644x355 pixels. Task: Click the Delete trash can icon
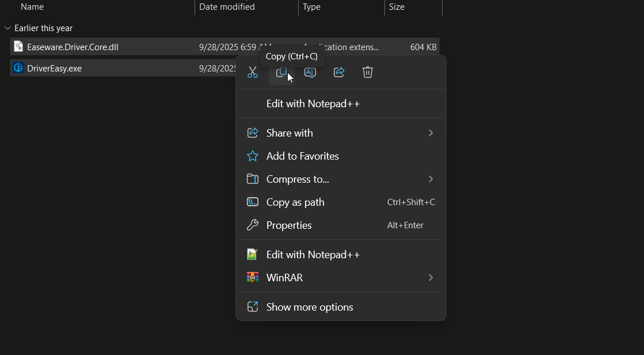tap(368, 73)
